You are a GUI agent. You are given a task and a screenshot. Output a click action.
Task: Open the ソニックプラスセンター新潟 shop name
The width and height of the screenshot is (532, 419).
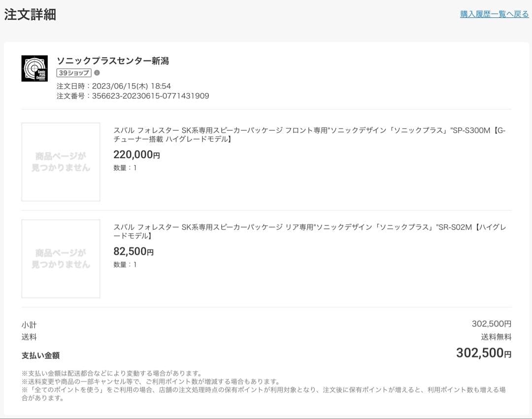coord(113,61)
